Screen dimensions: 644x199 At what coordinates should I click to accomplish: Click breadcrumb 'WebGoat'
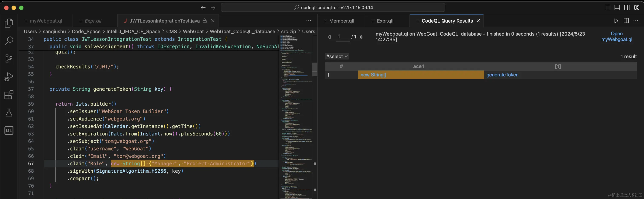193,31
